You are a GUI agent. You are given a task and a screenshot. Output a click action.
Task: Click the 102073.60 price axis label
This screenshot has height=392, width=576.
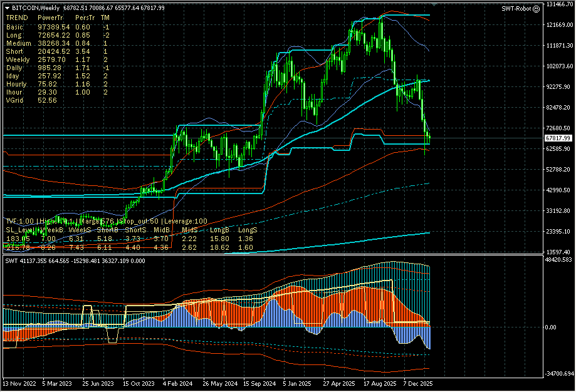coord(560,66)
